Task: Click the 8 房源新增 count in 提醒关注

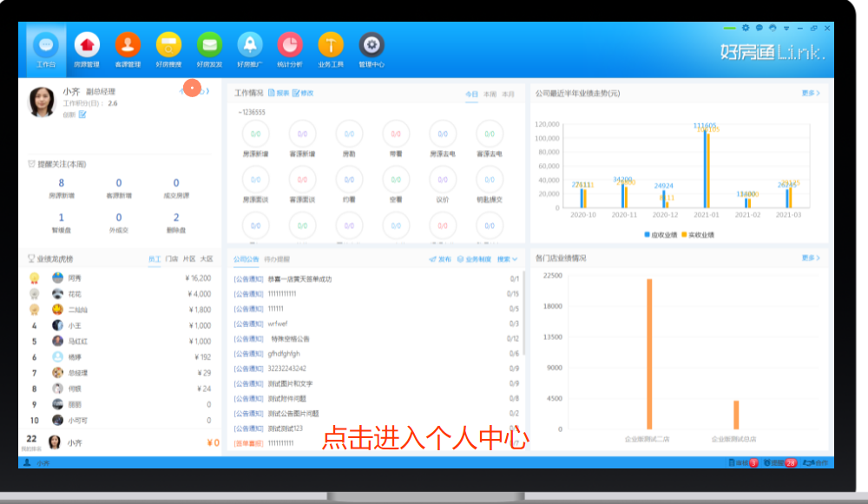Action: pos(62,183)
